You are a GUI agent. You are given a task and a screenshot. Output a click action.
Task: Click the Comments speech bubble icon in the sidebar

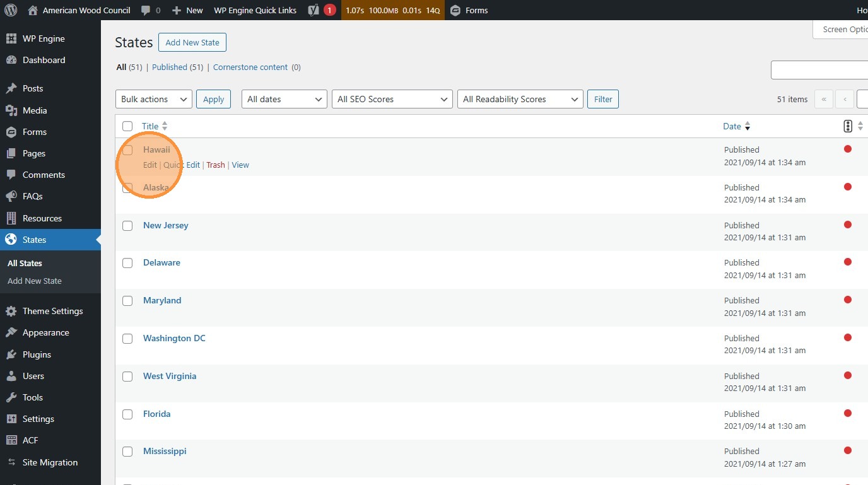pyautogui.click(x=11, y=175)
